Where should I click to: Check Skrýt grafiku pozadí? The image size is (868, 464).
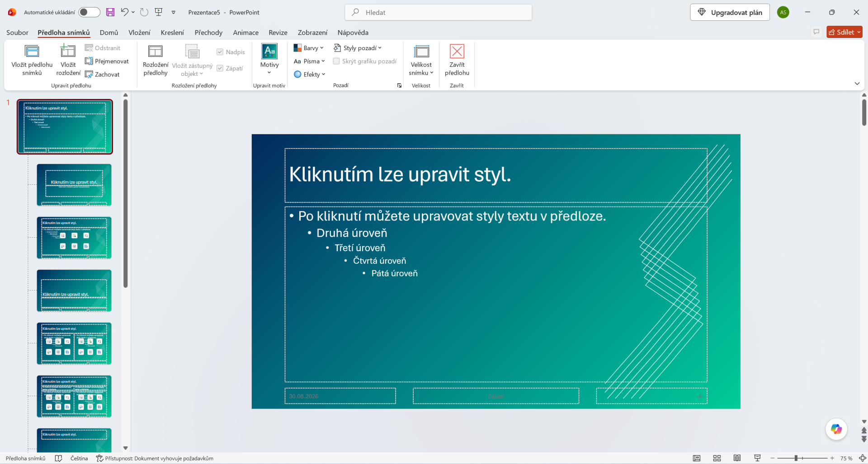[x=336, y=61]
